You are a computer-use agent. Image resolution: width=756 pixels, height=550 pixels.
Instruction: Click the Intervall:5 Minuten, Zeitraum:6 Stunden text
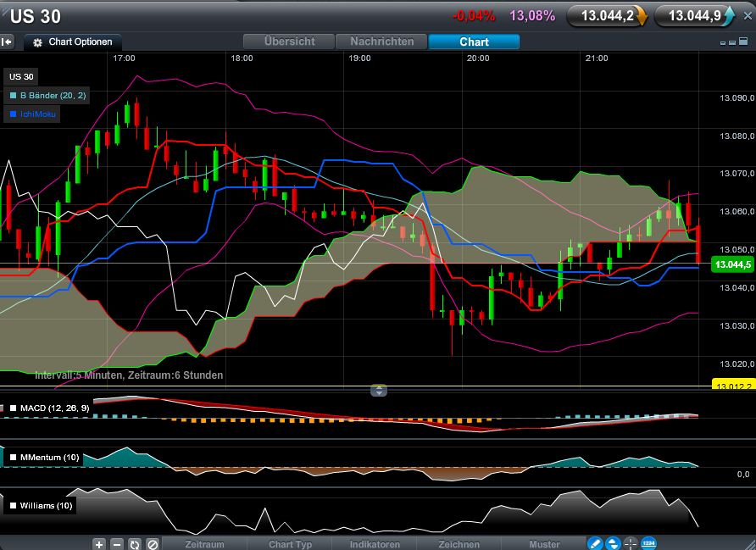tap(129, 375)
